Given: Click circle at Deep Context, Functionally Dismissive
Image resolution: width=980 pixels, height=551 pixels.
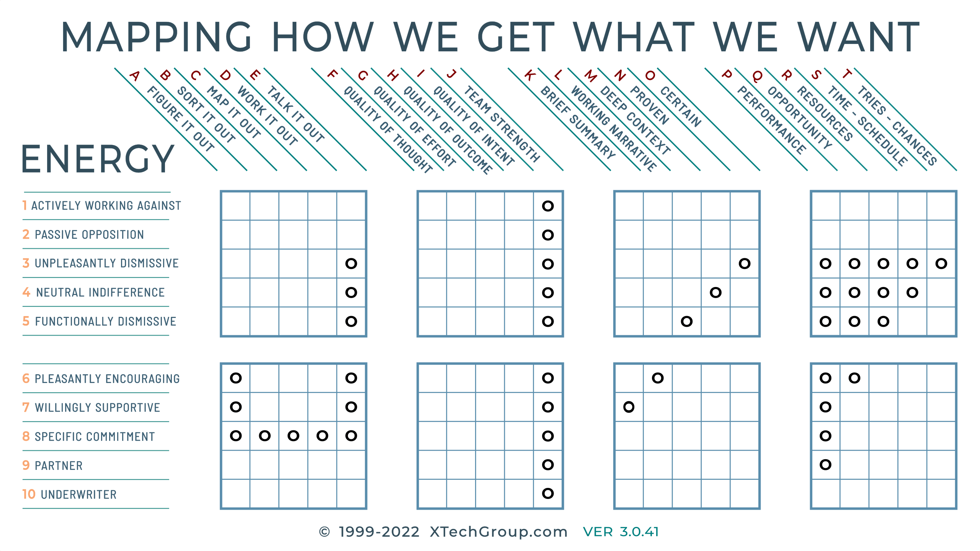Looking at the screenshot, I should click(687, 321).
